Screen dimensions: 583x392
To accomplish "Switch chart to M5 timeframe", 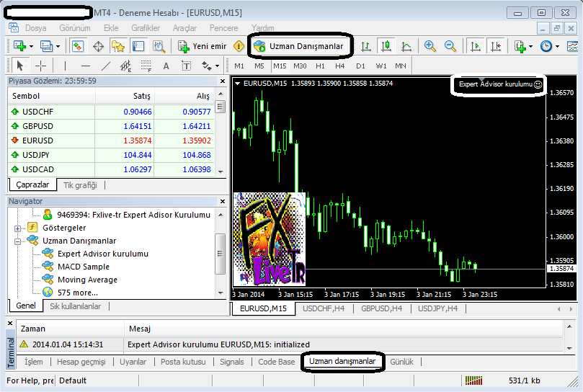I will 259,66.
